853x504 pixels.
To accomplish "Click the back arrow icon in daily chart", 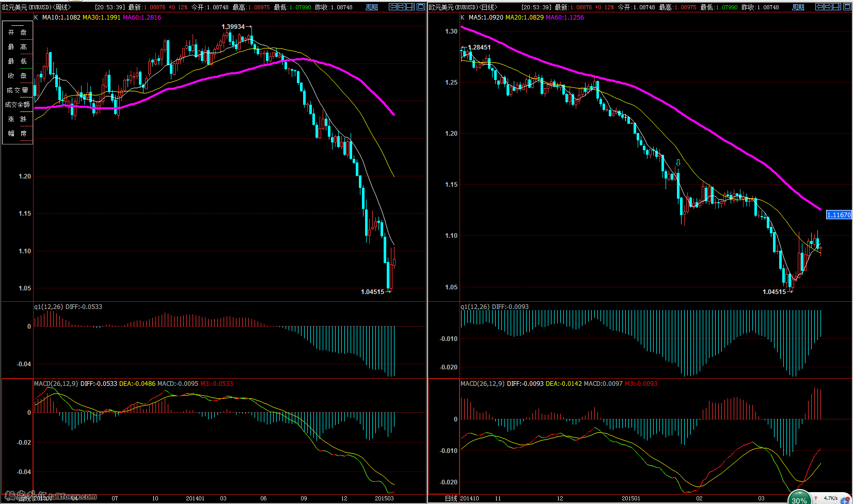I will coord(819,7).
